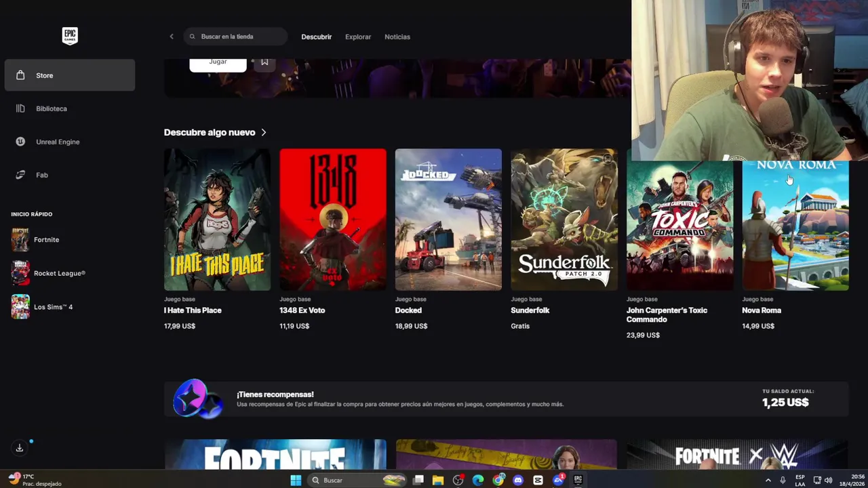Click the Fab logo icon

coord(20,175)
